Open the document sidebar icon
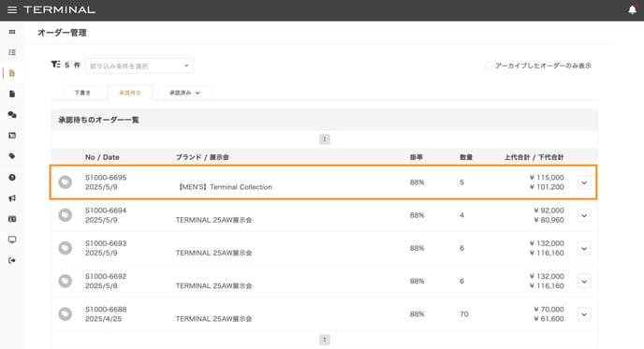Image resolution: width=644 pixels, height=349 pixels. pyautogui.click(x=12, y=94)
